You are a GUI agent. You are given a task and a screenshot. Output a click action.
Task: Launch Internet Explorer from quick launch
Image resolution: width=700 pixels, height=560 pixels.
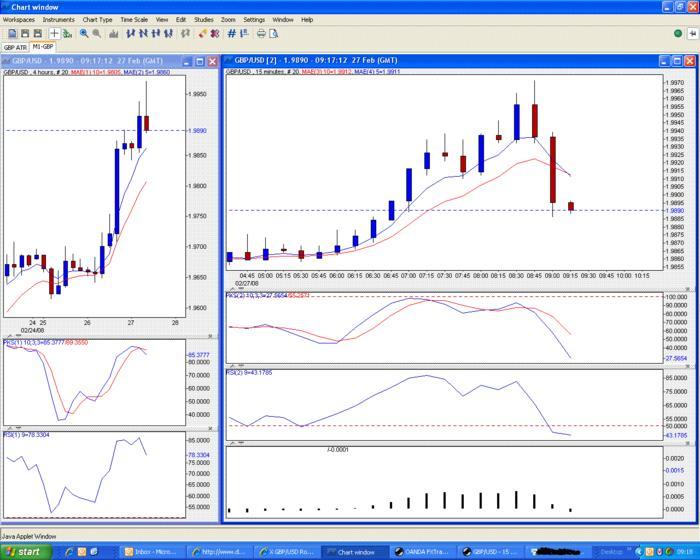(x=69, y=552)
